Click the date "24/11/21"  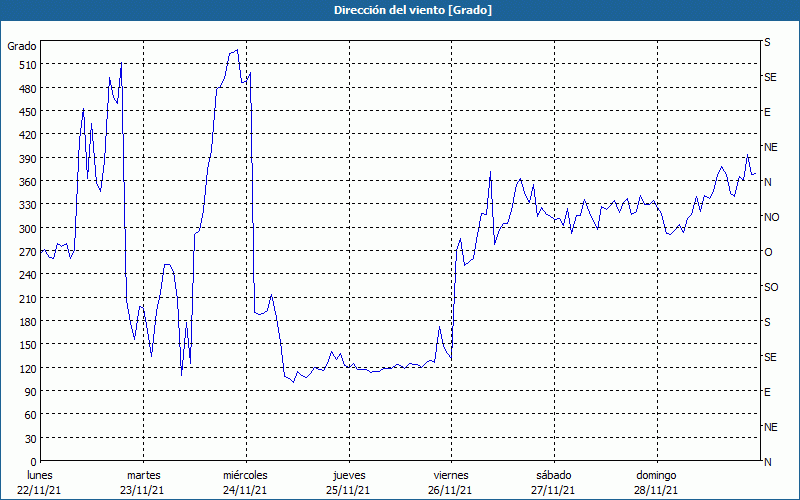pyautogui.click(x=245, y=490)
